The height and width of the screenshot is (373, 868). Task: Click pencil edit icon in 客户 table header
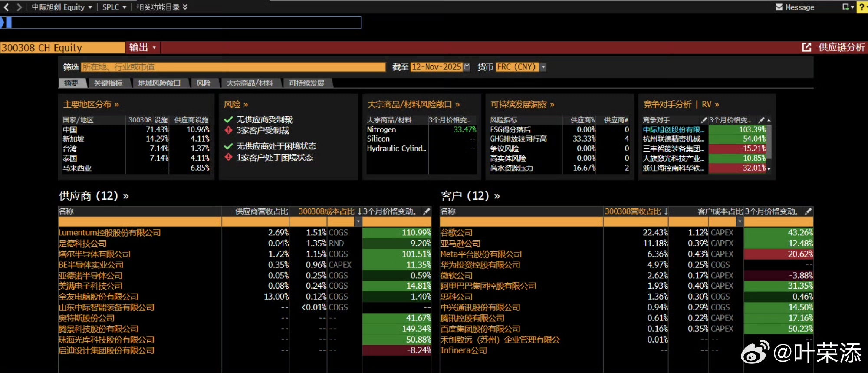tap(808, 211)
